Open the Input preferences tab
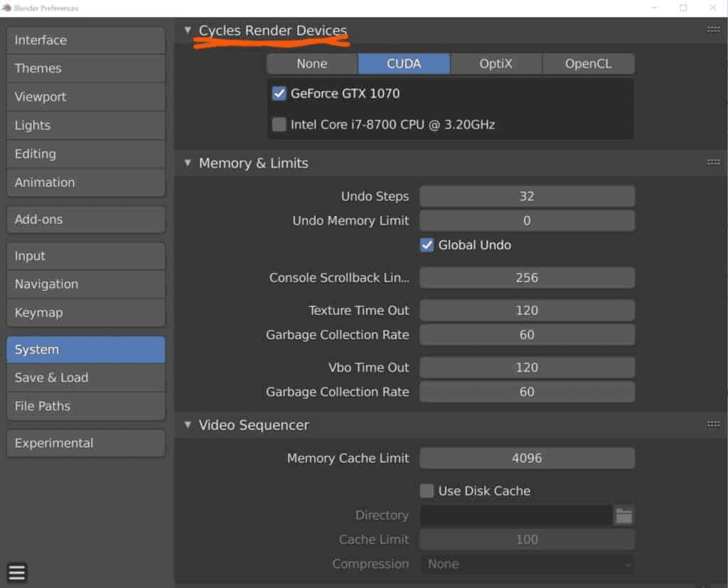Screen dimensions: 728x588 [86, 256]
